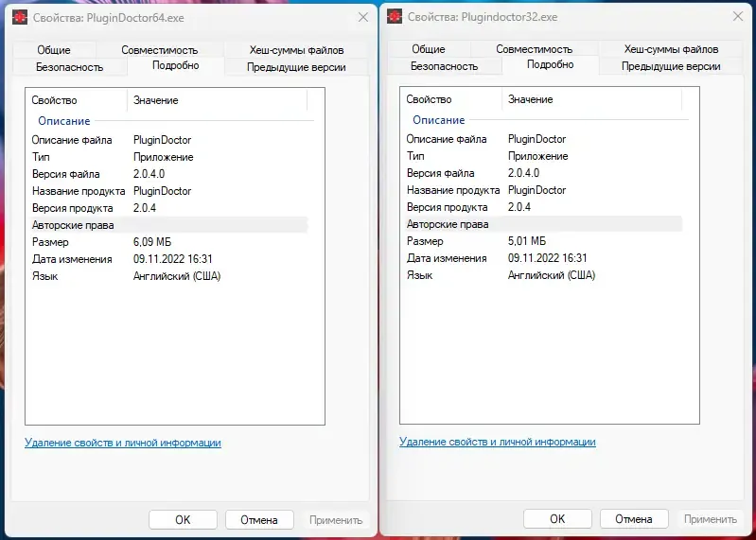
Task: Click Применить in Plugindoctor32.exe properties
Action: [711, 519]
